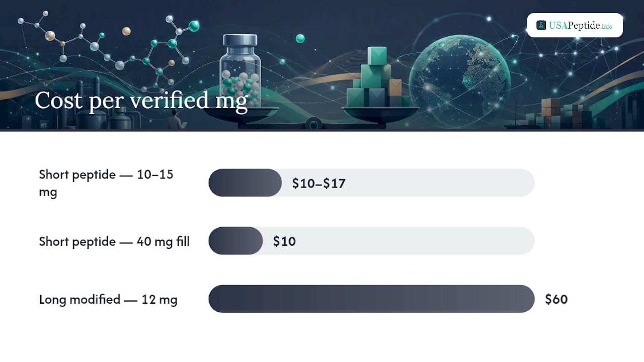
Task: Click the full-length Long modified bar
Action: click(x=371, y=299)
